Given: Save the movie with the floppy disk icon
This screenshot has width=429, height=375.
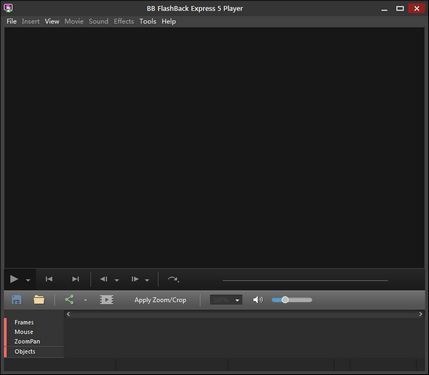Looking at the screenshot, I should coord(16,300).
